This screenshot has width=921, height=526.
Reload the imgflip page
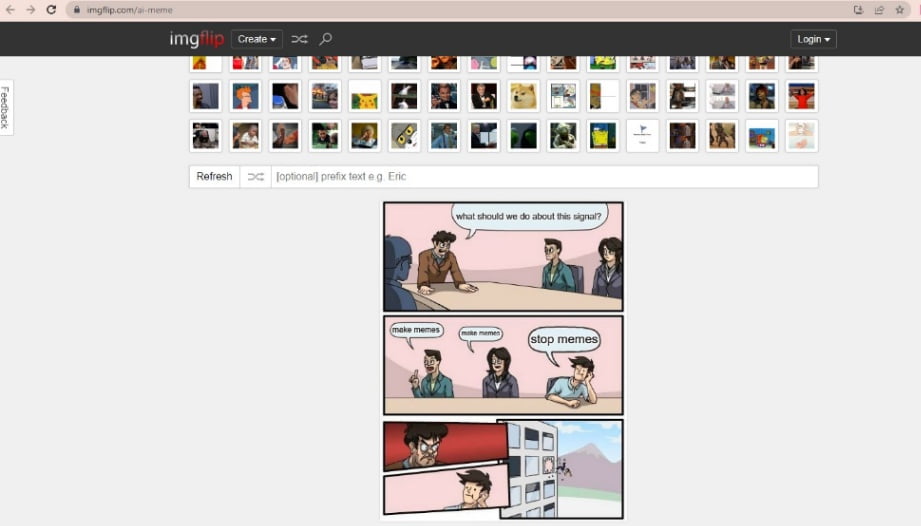pyautogui.click(x=51, y=10)
